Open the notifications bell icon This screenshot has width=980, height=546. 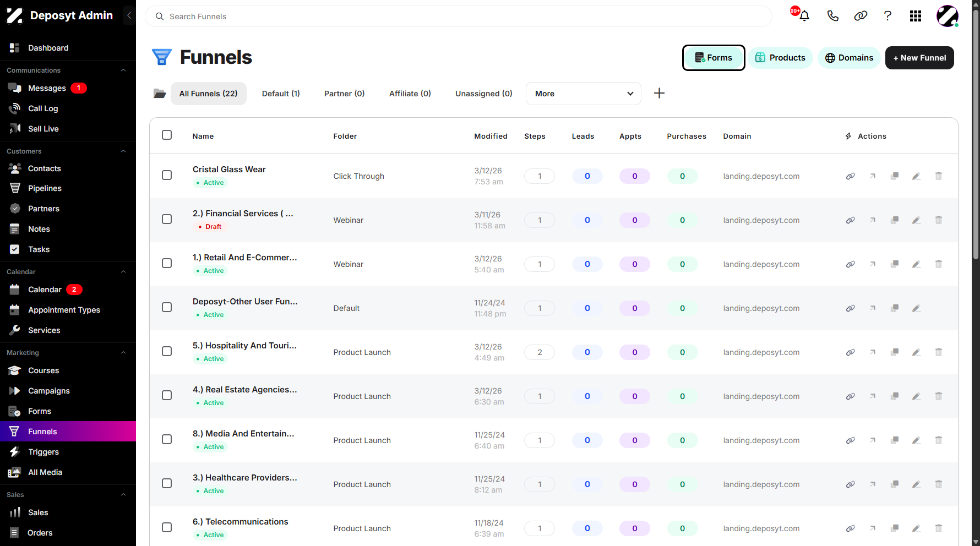pyautogui.click(x=804, y=16)
